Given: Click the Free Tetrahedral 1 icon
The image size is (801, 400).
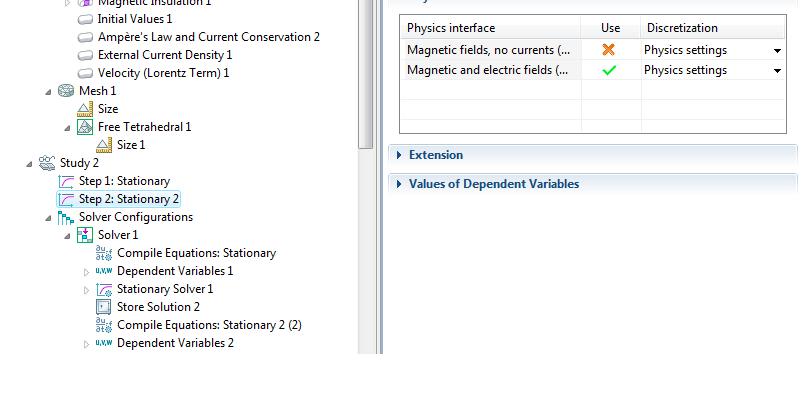Looking at the screenshot, I should (86, 127).
